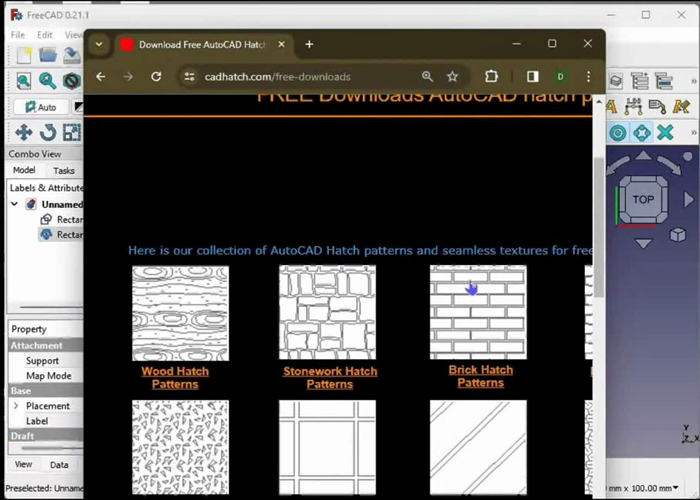Open the browser tab search dropdown
The image size is (700, 500).
pyautogui.click(x=99, y=44)
